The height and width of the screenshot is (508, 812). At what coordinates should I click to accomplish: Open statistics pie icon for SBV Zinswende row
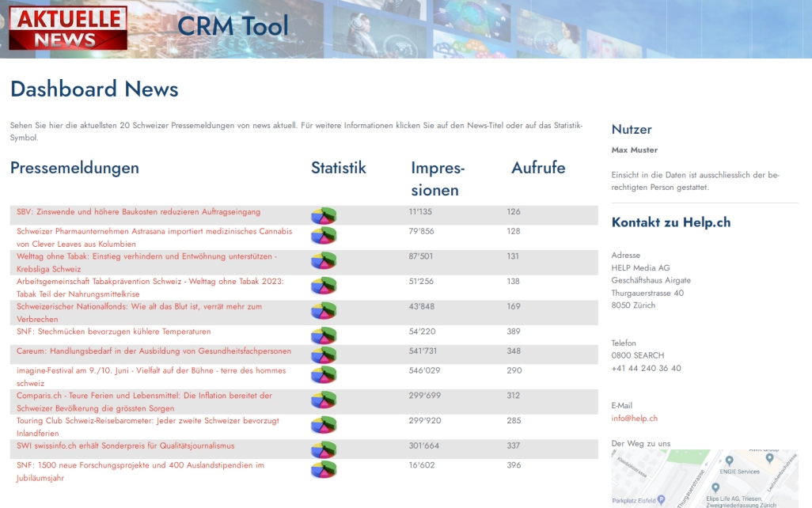[324, 215]
